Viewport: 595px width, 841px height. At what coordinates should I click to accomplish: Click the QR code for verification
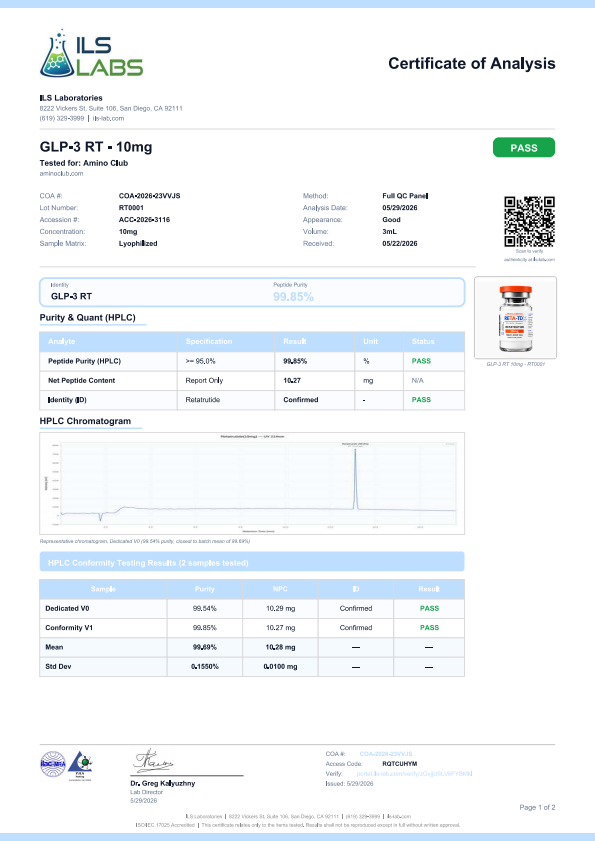click(x=529, y=222)
